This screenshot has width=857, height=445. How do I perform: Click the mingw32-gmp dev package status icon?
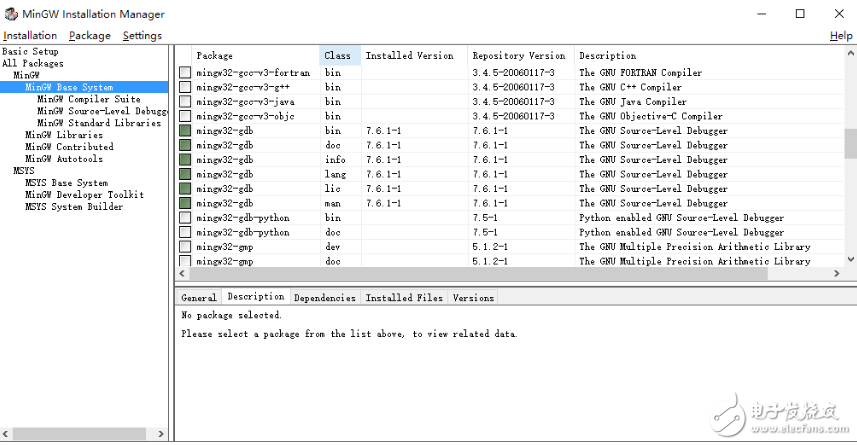click(185, 247)
